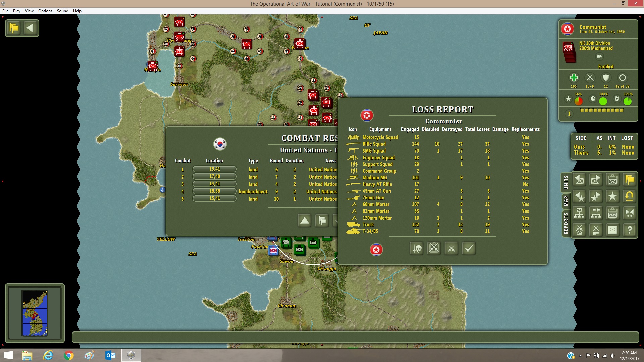644x362 pixels.
Task: Click the T-34/85 row in Loss Report
Action: coord(443,231)
